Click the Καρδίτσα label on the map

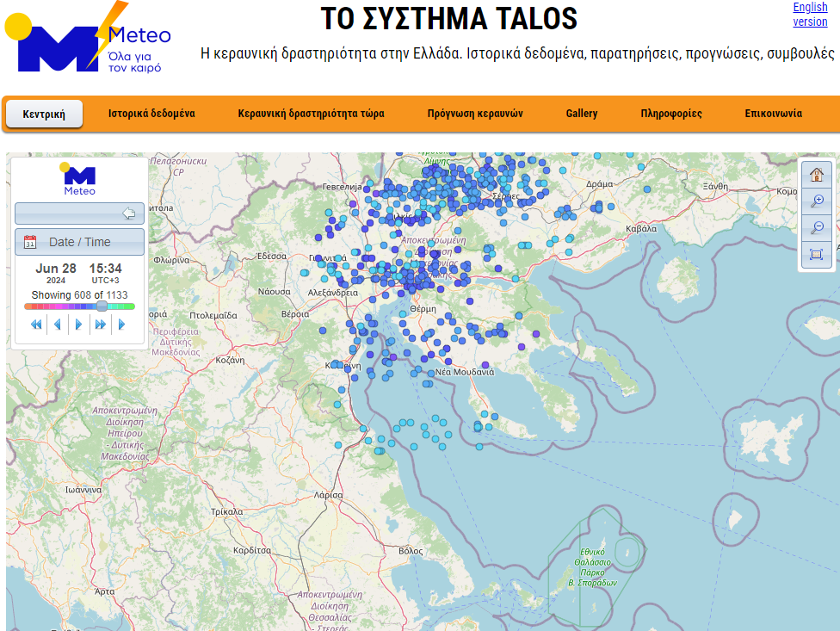252,551
